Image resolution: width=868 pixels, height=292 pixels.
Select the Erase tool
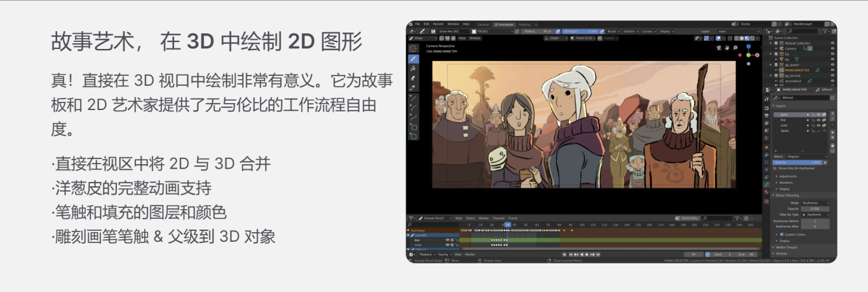point(412,78)
